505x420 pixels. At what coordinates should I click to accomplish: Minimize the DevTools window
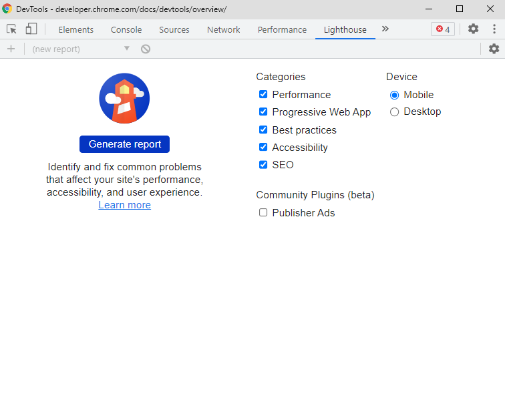click(x=429, y=9)
